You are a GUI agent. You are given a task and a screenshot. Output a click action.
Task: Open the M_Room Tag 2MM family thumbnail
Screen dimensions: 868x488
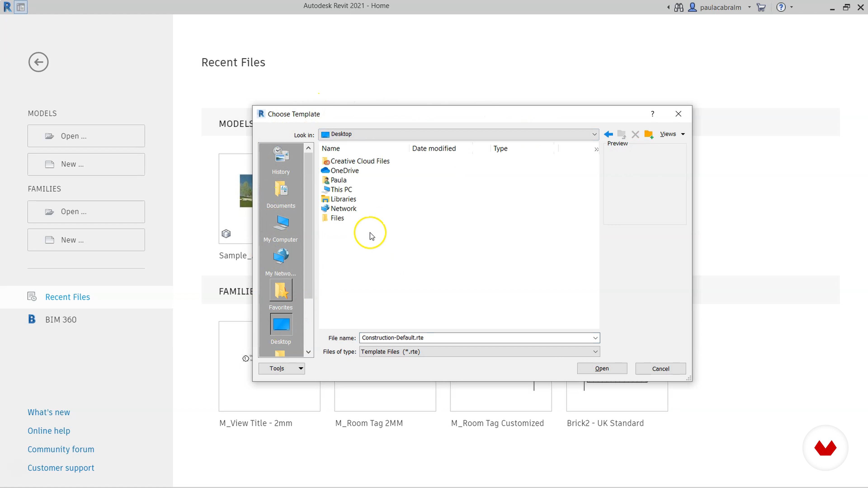(x=385, y=396)
